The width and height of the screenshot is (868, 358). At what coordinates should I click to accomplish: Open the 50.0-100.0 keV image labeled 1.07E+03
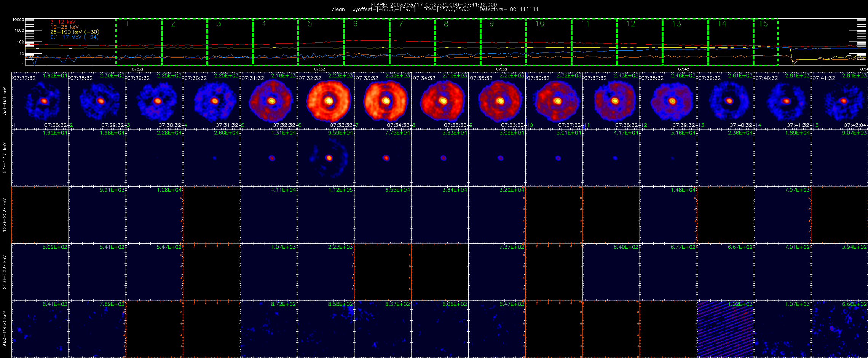(782, 329)
